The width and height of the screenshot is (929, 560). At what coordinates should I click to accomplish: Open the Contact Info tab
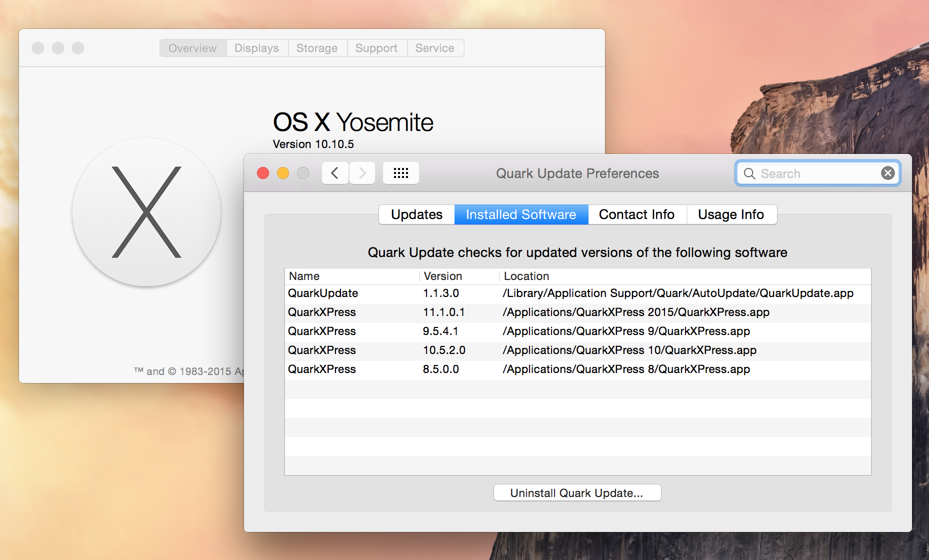(x=637, y=214)
